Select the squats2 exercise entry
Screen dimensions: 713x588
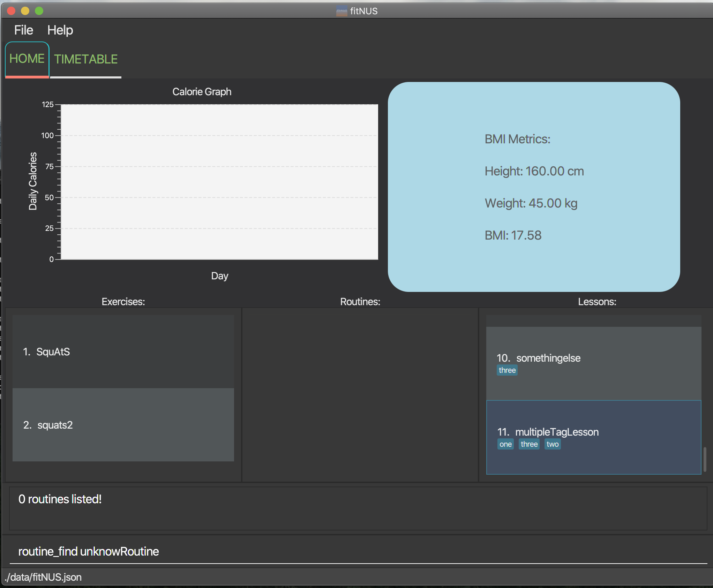(123, 425)
